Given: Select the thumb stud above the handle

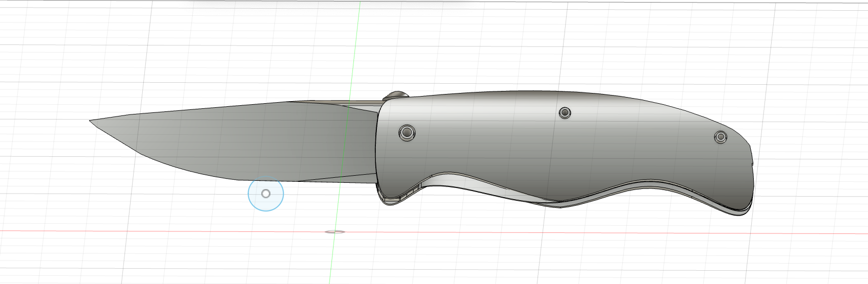Looking at the screenshot, I should coord(396,95).
